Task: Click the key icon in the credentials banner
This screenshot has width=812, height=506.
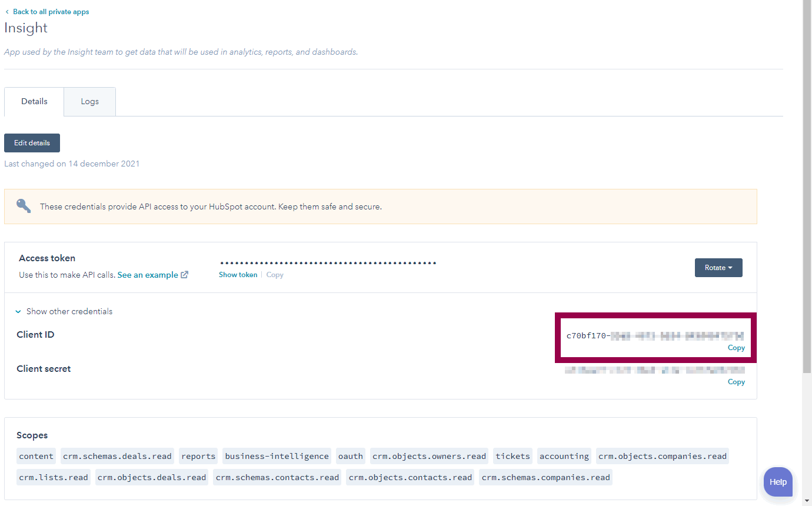Action: point(24,205)
